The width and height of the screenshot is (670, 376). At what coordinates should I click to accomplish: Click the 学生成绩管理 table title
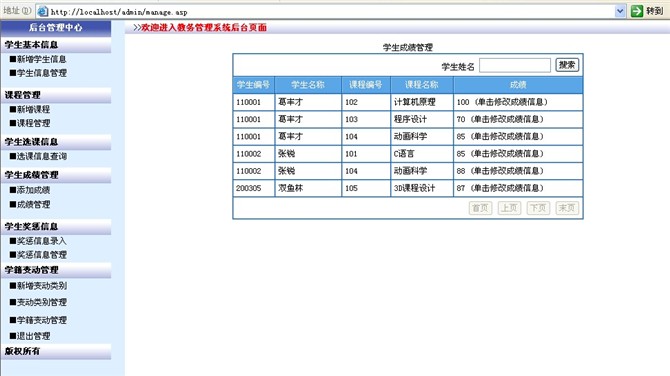click(x=408, y=47)
